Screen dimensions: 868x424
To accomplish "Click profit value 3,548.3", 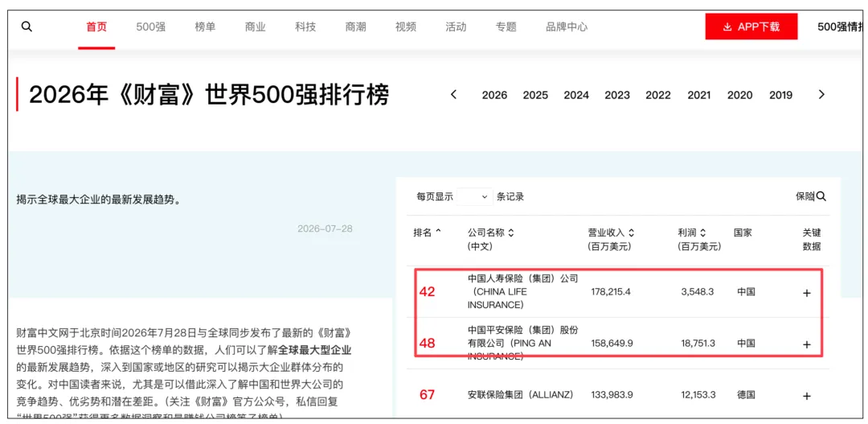I will tap(698, 292).
